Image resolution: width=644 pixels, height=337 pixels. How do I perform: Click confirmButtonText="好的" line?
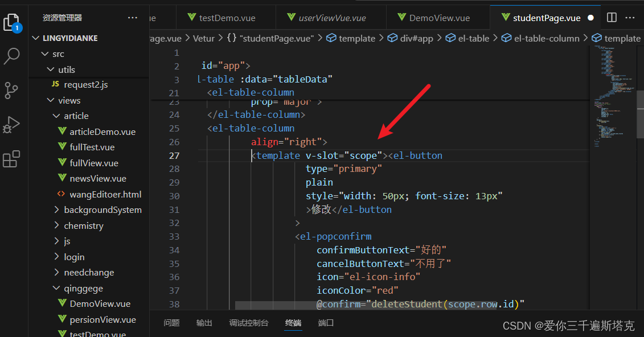382,250
